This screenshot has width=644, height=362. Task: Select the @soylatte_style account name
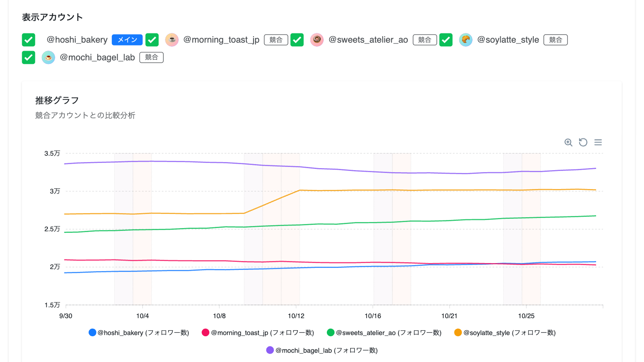tap(508, 40)
